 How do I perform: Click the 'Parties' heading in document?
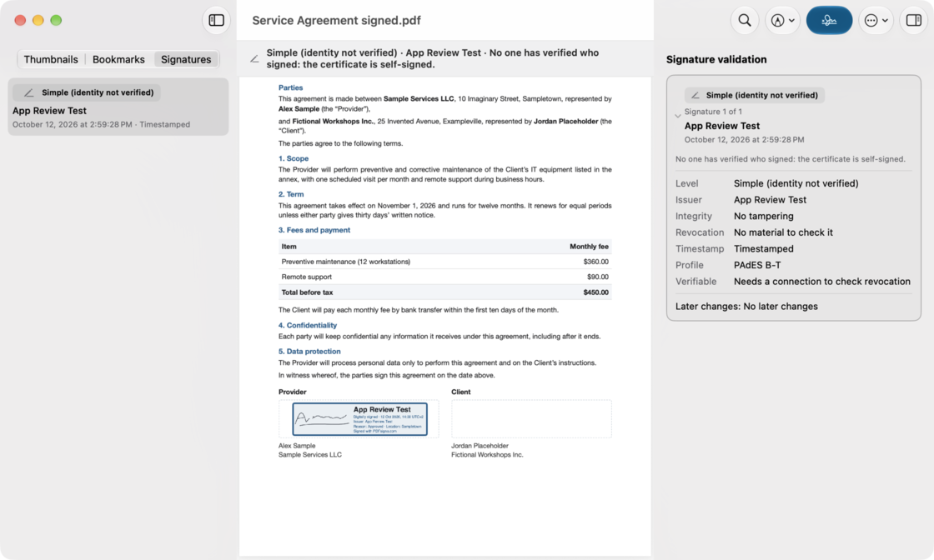(x=291, y=87)
